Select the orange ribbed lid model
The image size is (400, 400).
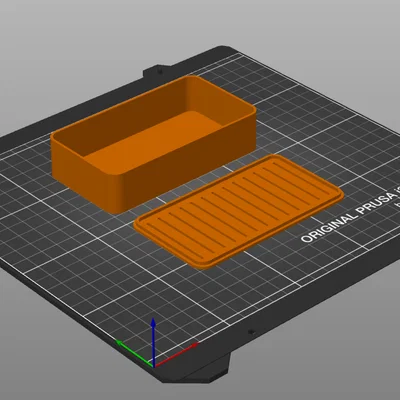tap(239, 211)
